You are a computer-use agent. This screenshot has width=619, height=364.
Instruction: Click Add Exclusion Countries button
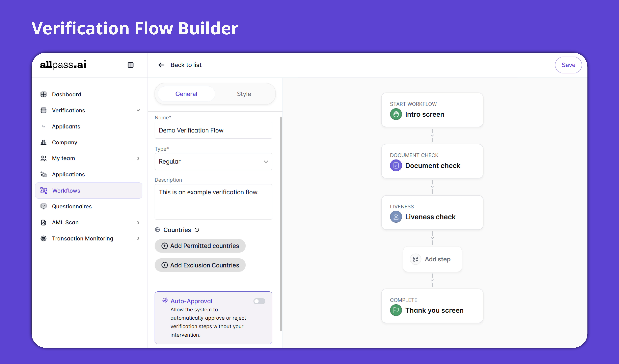pyautogui.click(x=200, y=265)
